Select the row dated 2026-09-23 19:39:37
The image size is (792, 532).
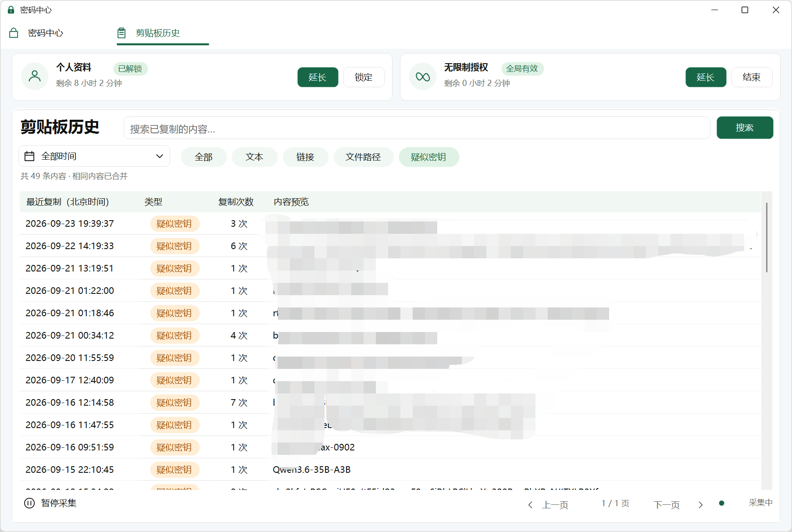(x=390, y=224)
